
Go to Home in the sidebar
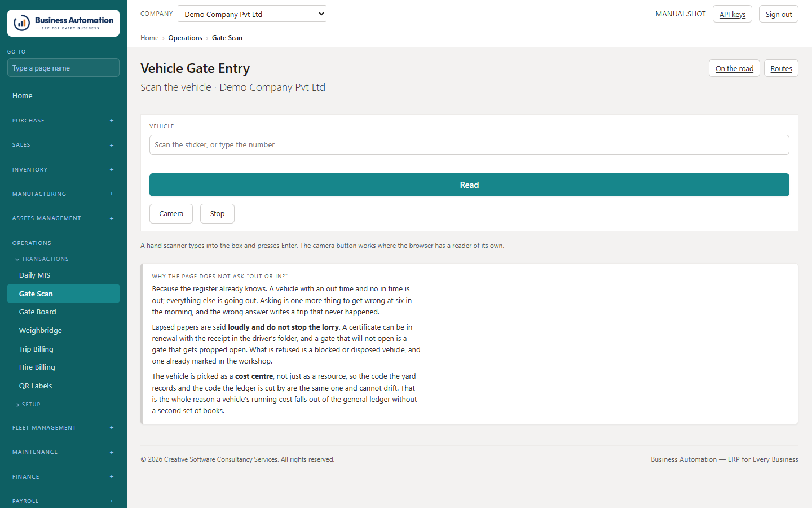click(x=63, y=95)
